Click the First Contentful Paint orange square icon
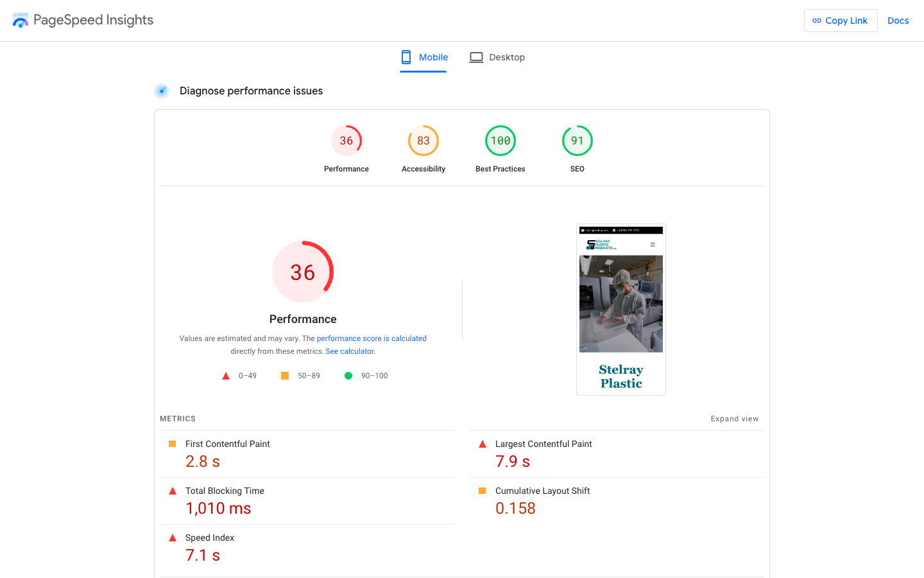The height and width of the screenshot is (578, 924). pyautogui.click(x=172, y=444)
